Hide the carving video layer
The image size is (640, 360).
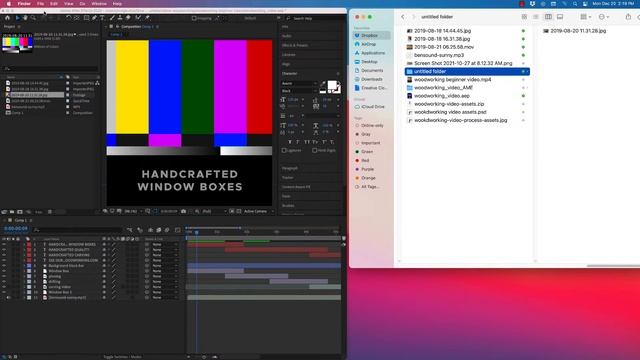[x=4, y=287]
